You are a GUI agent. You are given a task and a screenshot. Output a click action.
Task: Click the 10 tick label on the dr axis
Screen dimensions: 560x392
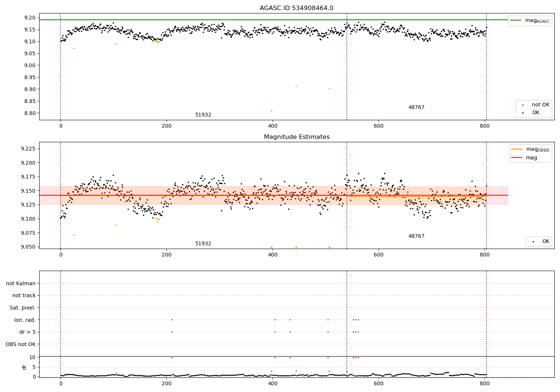tap(32, 357)
